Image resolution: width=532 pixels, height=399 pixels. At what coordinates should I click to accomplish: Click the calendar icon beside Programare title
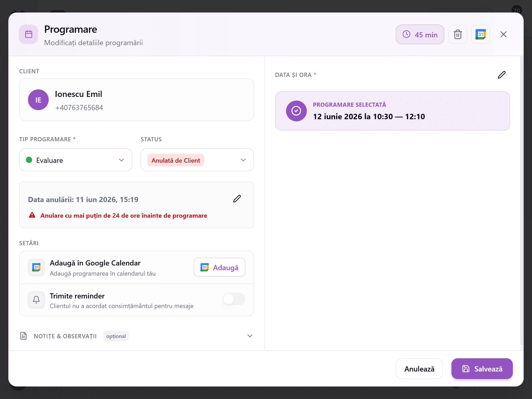pos(29,34)
